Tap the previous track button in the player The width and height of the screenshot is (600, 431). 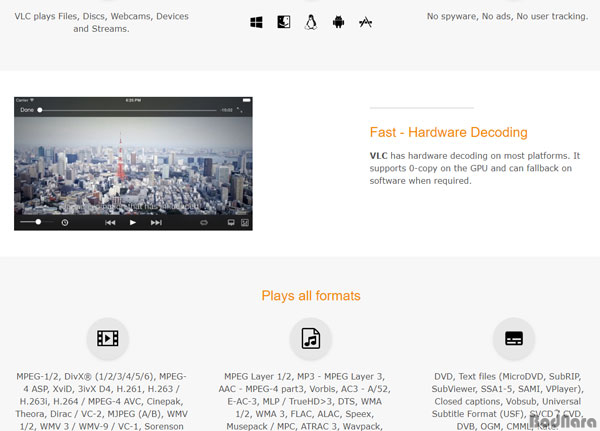pos(110,222)
